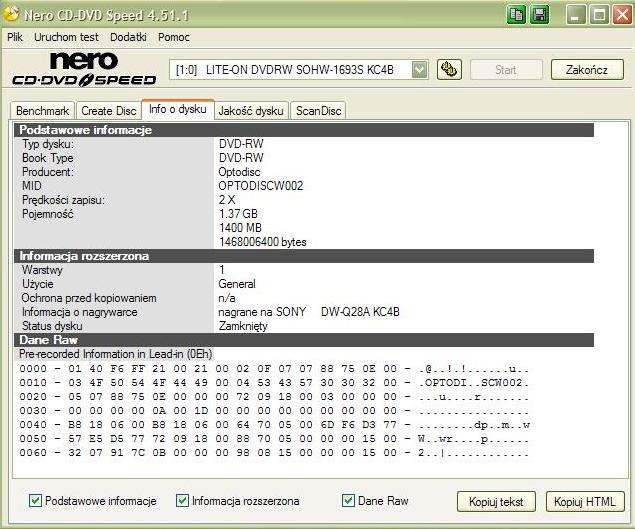Switch to the Jakość dysku tab

(x=251, y=111)
